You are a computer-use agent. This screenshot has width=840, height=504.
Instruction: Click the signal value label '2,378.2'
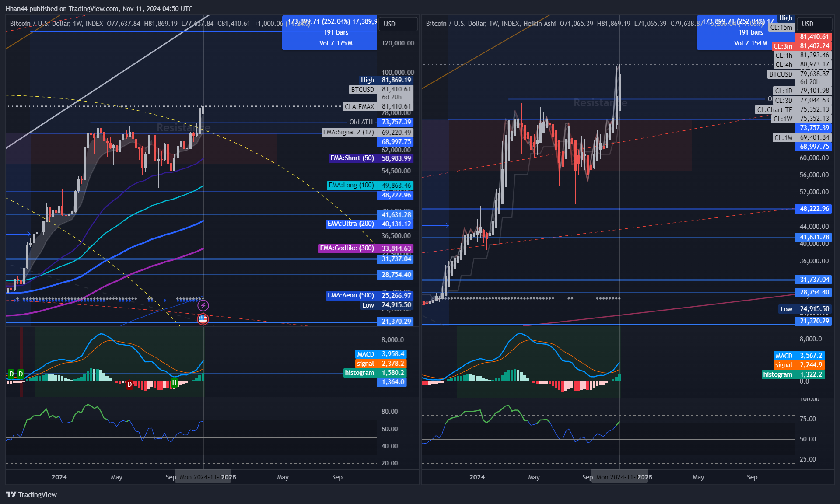[x=393, y=364]
